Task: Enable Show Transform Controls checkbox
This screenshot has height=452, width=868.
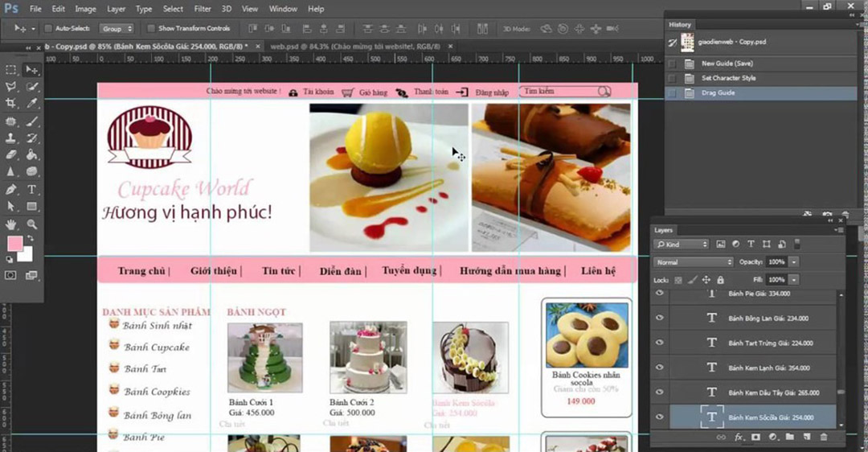Action: point(150,28)
